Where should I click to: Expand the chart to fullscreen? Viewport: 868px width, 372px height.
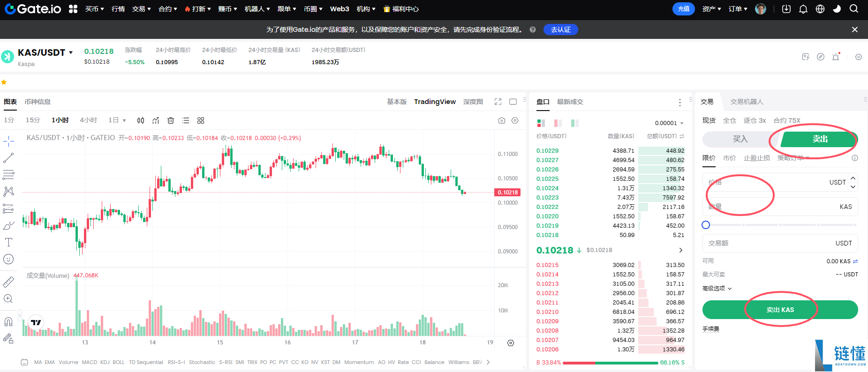[498, 102]
